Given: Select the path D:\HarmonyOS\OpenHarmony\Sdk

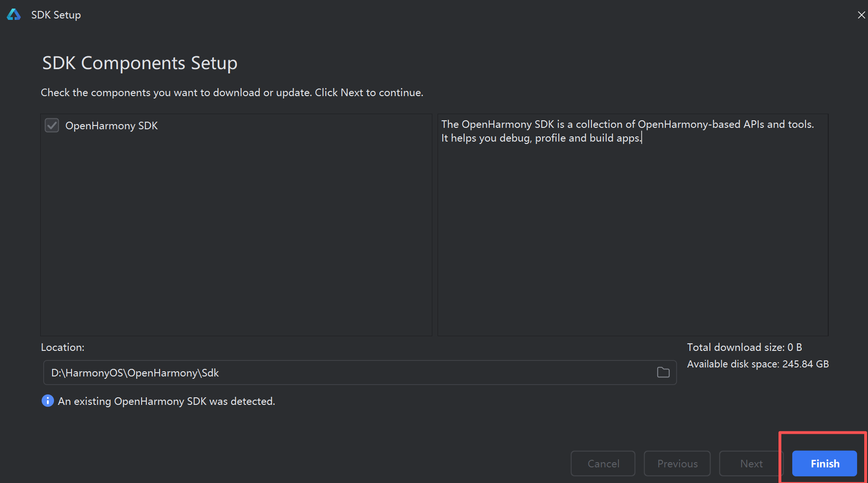Looking at the screenshot, I should click(134, 372).
